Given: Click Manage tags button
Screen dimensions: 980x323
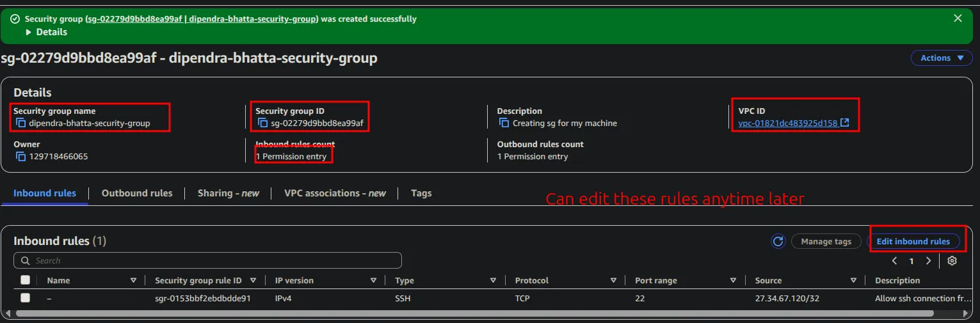Looking at the screenshot, I should pyautogui.click(x=826, y=241).
